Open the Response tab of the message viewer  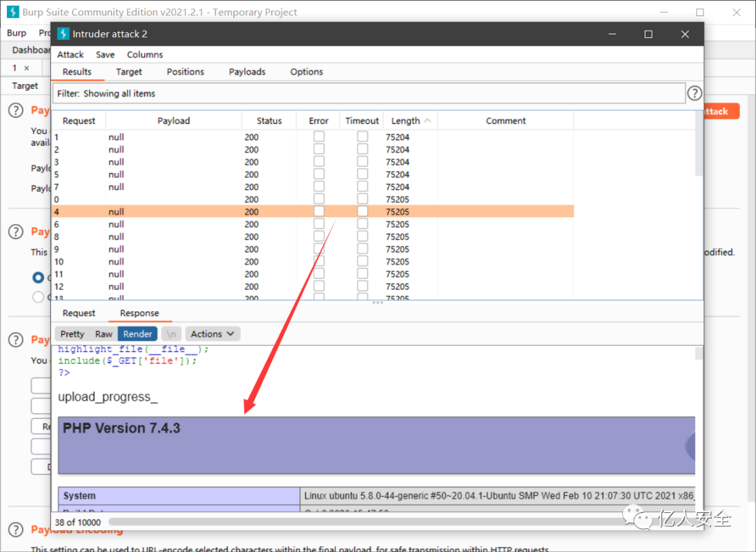139,313
